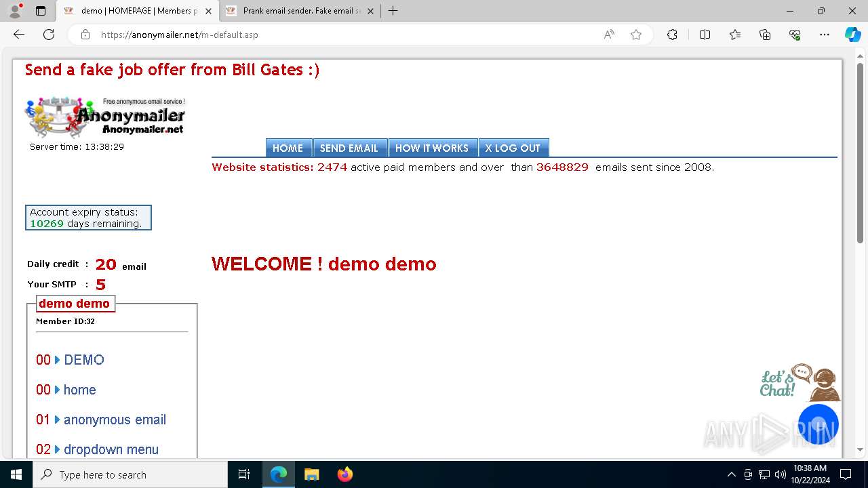
Task: Open Collections icon
Action: 765,35
